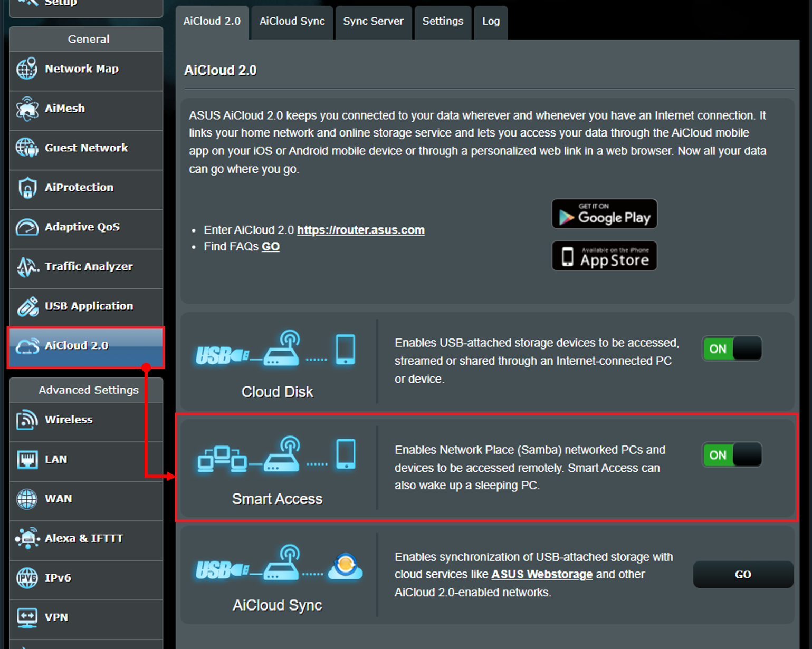Open the https://router.asus.com link
The image size is (812, 649).
[x=361, y=230]
